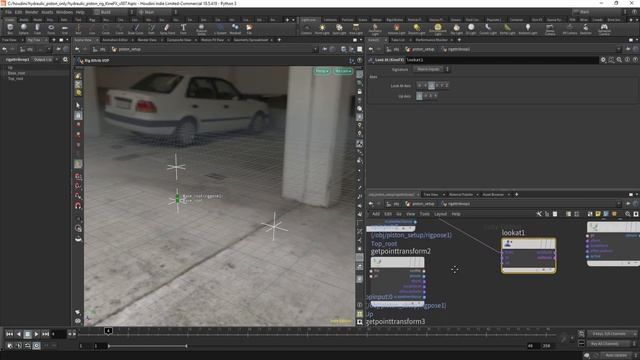The height and width of the screenshot is (360, 640).
Task: Click the viewport Select tool arrow icon
Action: click(78, 105)
